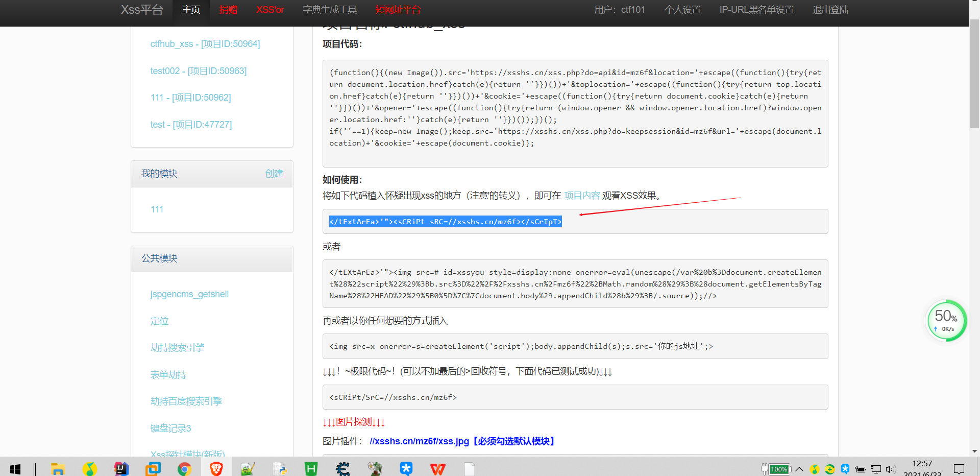Open DingTalk blue taskbar icon

406,468
